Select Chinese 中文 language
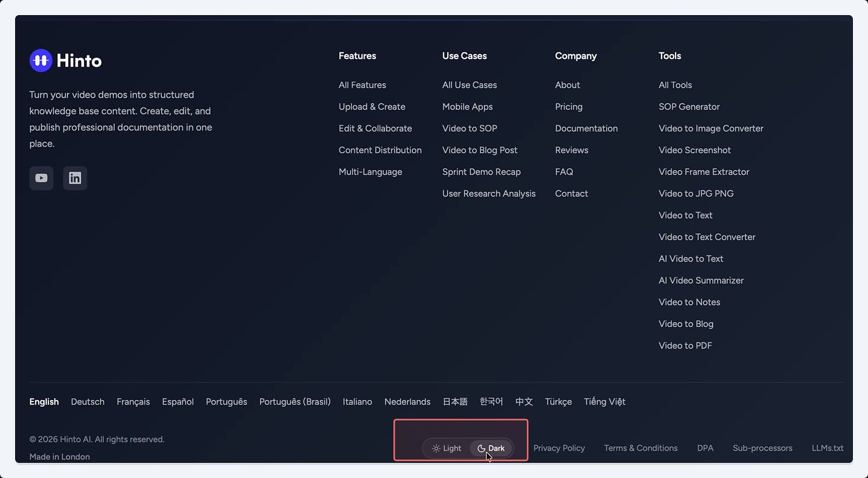The image size is (868, 478). tap(524, 402)
